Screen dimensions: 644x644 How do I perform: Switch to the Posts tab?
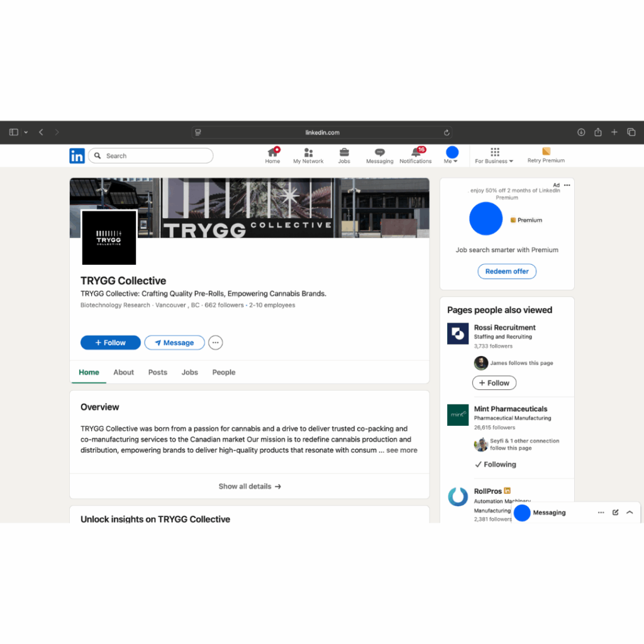pyautogui.click(x=158, y=372)
